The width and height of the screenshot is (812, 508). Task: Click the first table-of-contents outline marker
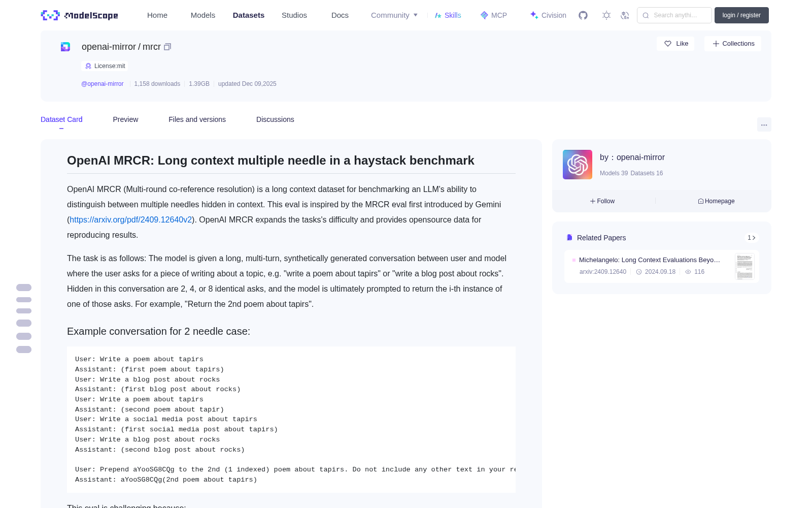(24, 288)
